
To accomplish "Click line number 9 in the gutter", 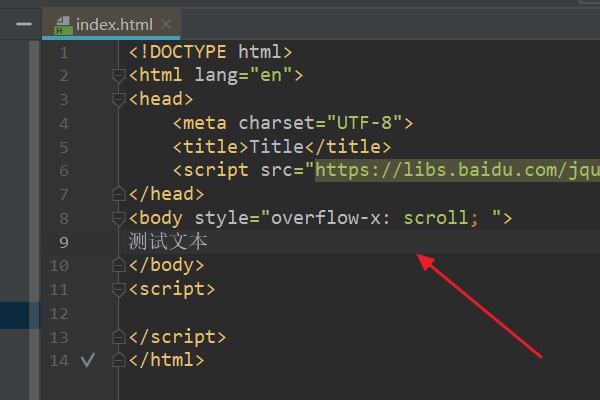I will (x=64, y=242).
